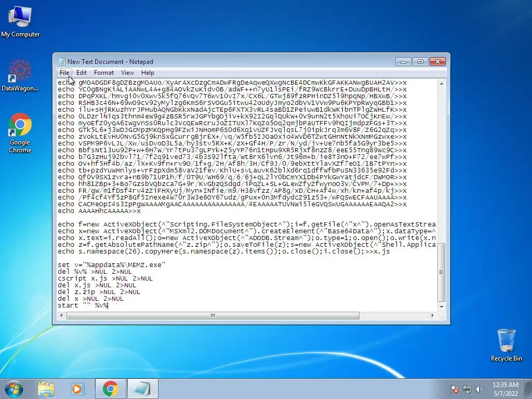Click the horizontal scrollbar thumb
Viewport: 532px width, 399px height.
tap(212, 315)
